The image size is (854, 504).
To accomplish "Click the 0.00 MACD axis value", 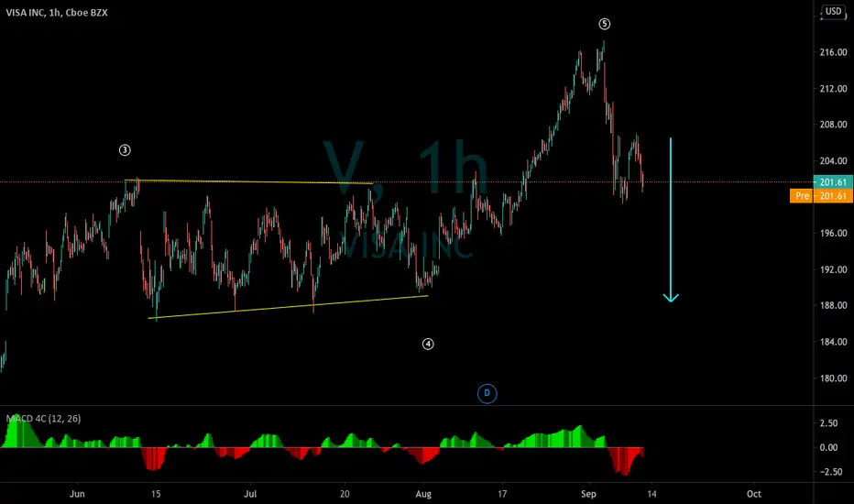I will point(828,447).
